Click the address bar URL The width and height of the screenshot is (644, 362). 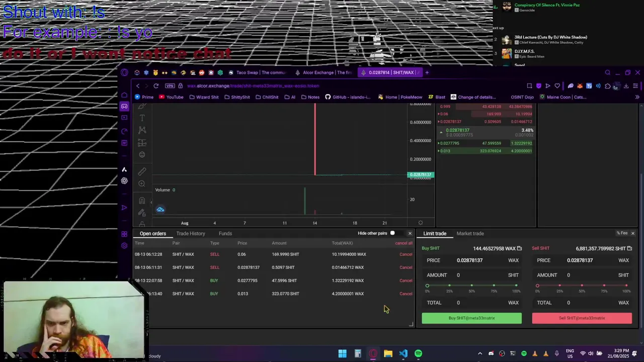pyautogui.click(x=253, y=86)
